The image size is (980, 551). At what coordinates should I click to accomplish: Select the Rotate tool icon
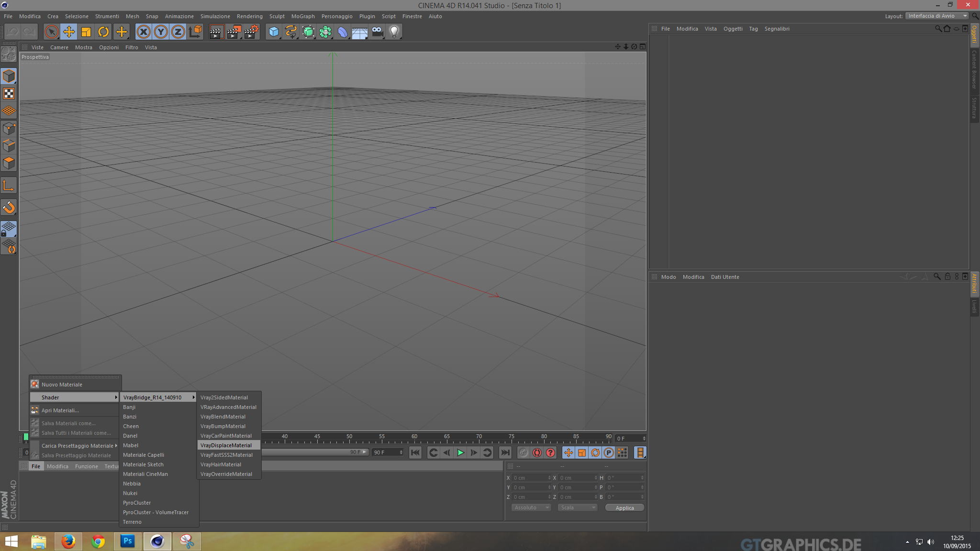(103, 32)
